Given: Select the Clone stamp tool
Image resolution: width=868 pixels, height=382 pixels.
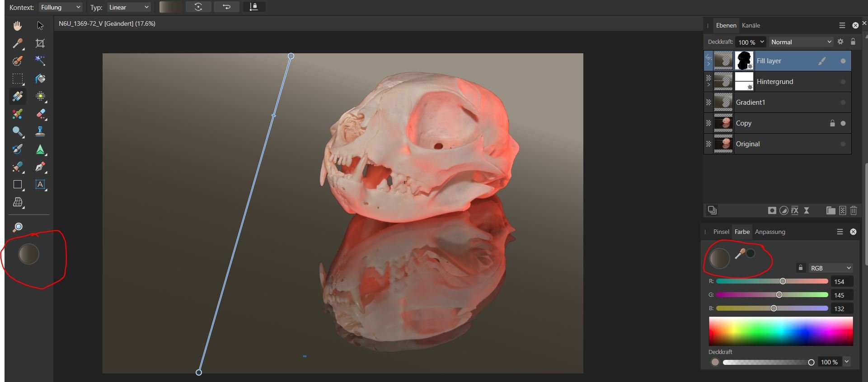Looking at the screenshot, I should point(40,131).
